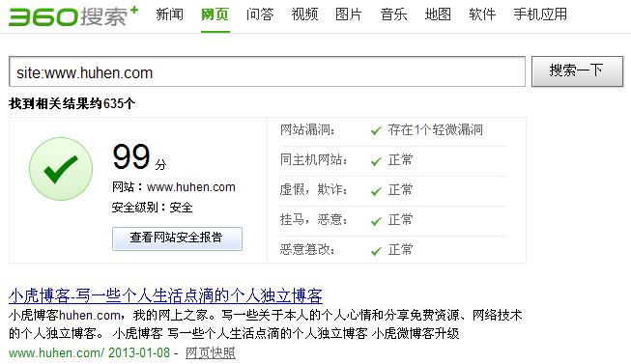Open the 地图 tab
The image size is (631, 364).
(x=438, y=14)
